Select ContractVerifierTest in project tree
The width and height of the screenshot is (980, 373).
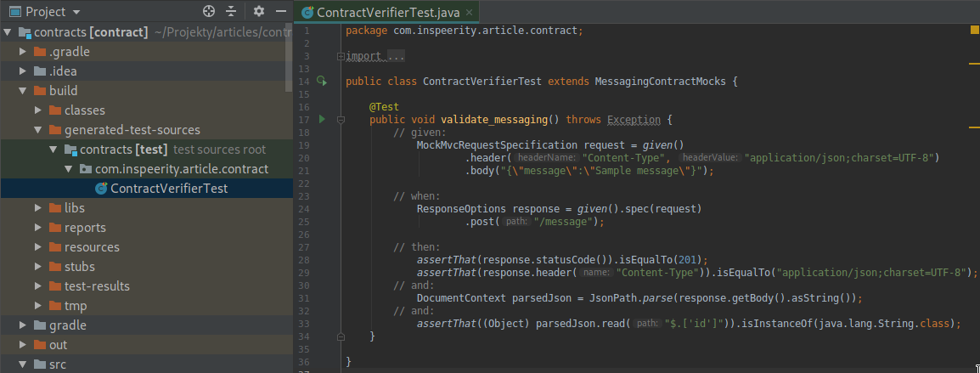pyautogui.click(x=168, y=189)
